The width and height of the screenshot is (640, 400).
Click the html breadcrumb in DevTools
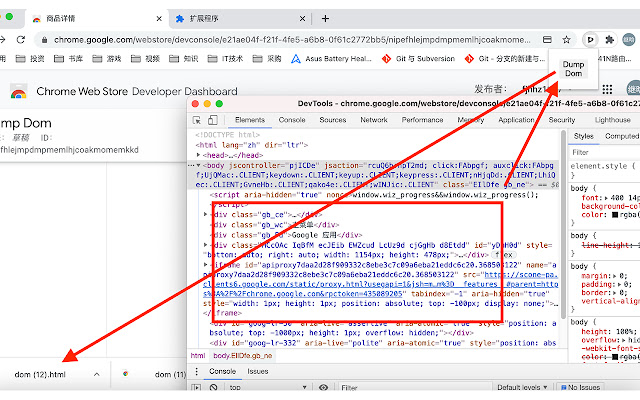(198, 356)
